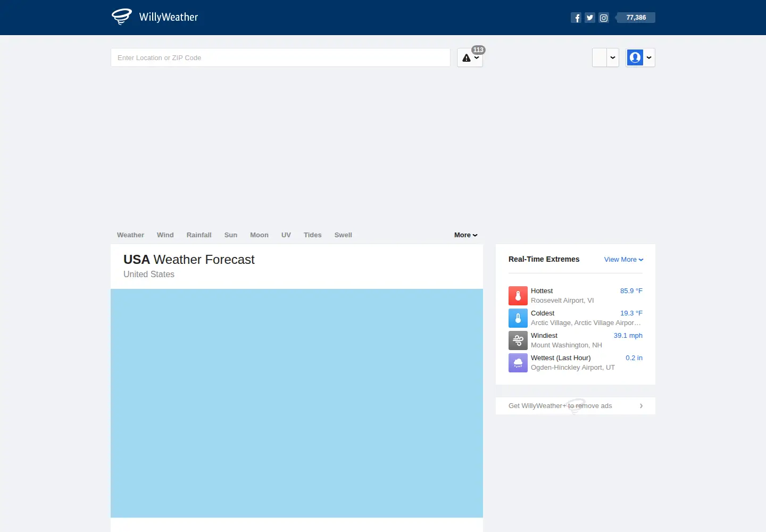Open the weather warnings alert icon
The image size is (766, 532).
click(467, 58)
